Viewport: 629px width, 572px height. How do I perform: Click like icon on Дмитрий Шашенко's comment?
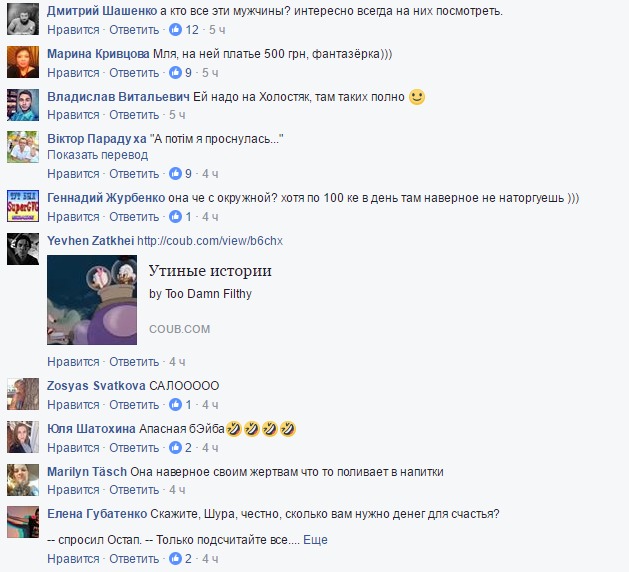pyautogui.click(x=175, y=30)
